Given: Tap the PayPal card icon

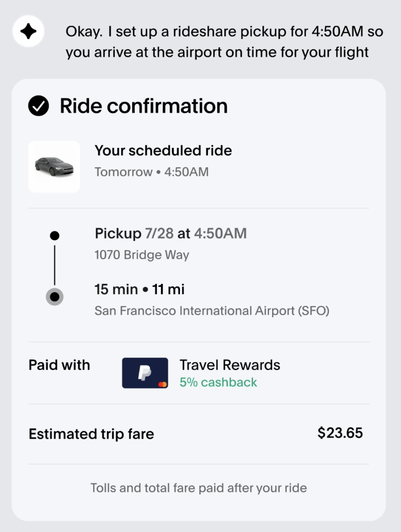Looking at the screenshot, I should click(145, 373).
